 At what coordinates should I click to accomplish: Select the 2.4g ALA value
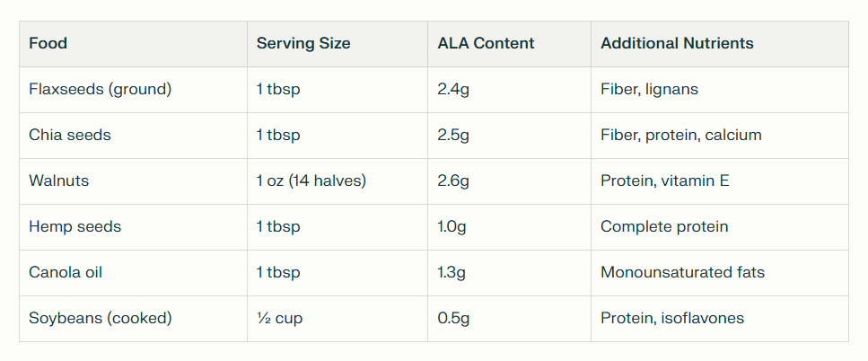pyautogui.click(x=453, y=89)
